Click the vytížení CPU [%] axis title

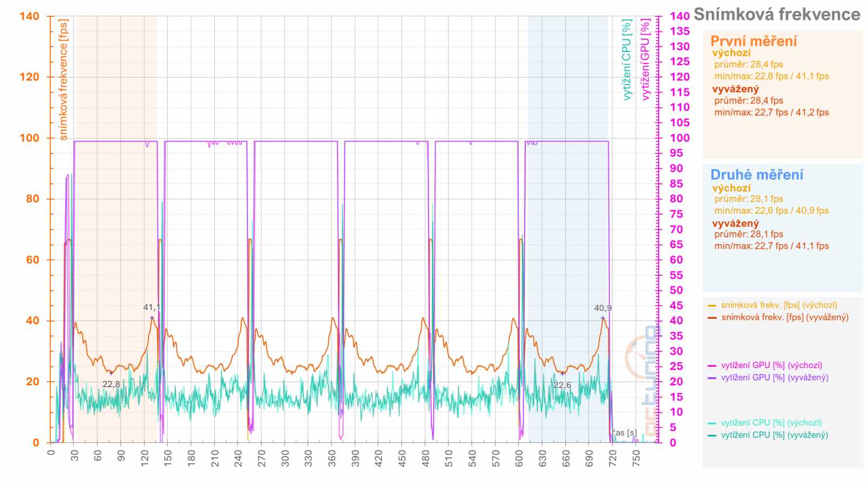(627, 60)
